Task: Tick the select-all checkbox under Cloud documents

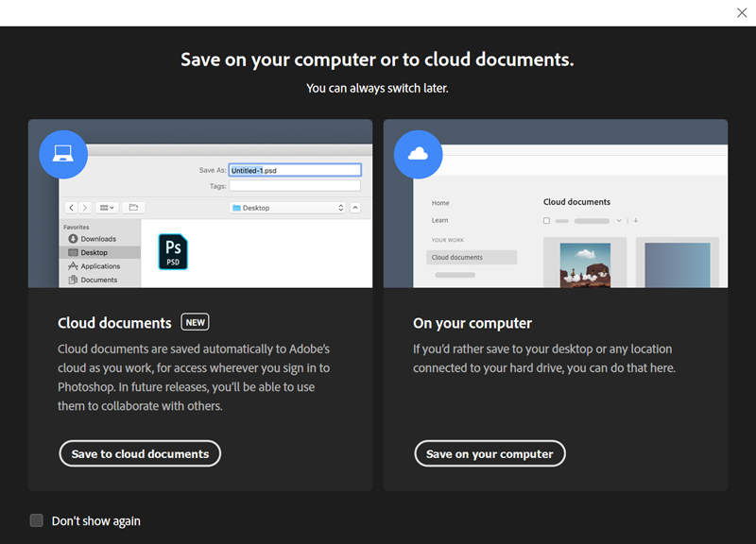Action: coord(546,221)
